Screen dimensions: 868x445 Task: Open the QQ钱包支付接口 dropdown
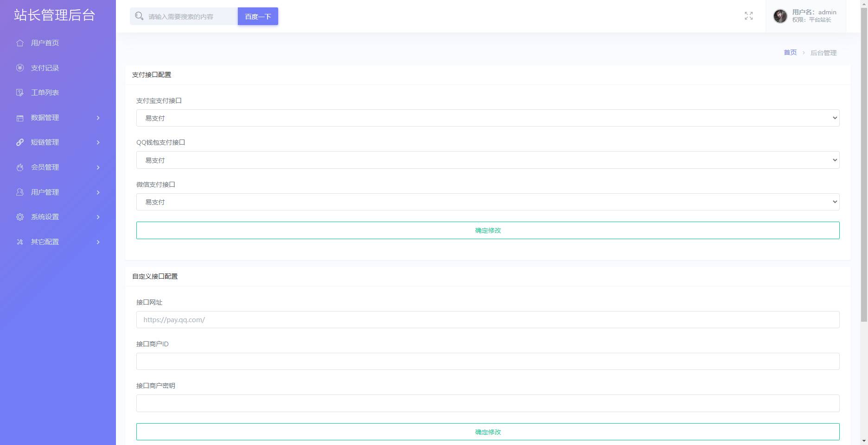pyautogui.click(x=487, y=160)
